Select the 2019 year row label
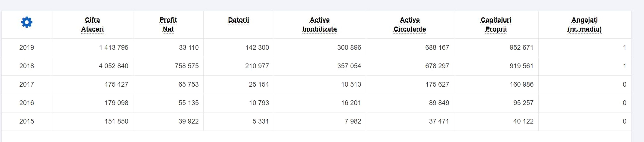 click(x=27, y=48)
